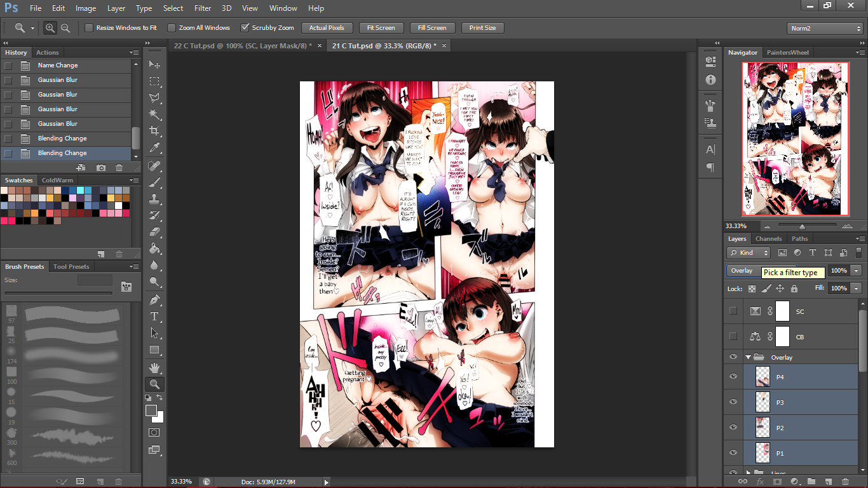Select the Move tool
This screenshot has width=868, height=488.
(x=154, y=65)
